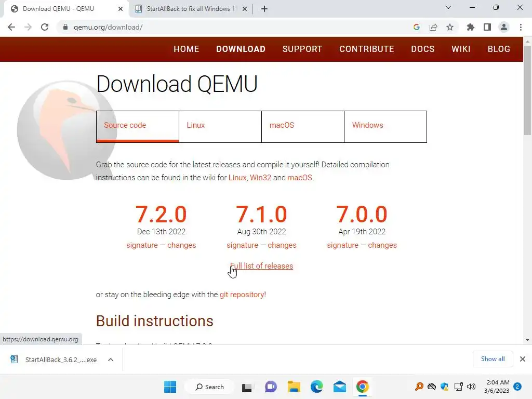The height and width of the screenshot is (399, 532).
Task: Open the Linux wiki compilation link
Action: [237, 178]
